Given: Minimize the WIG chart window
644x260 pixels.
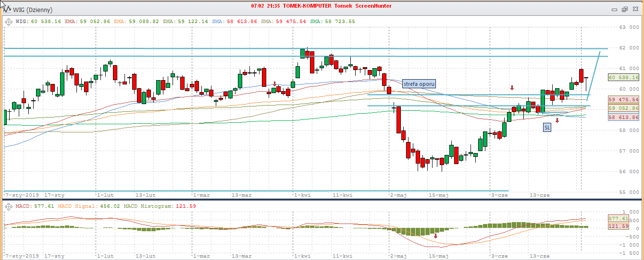Looking at the screenshot, I should click(x=615, y=9).
